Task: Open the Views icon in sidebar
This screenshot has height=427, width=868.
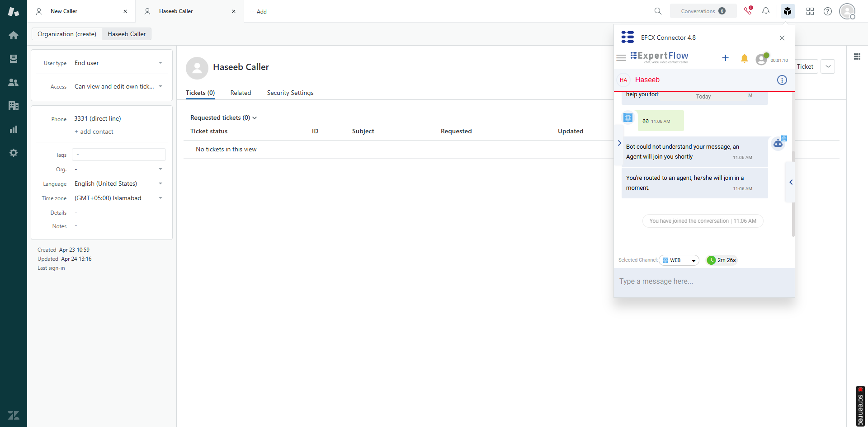Action: (x=14, y=59)
